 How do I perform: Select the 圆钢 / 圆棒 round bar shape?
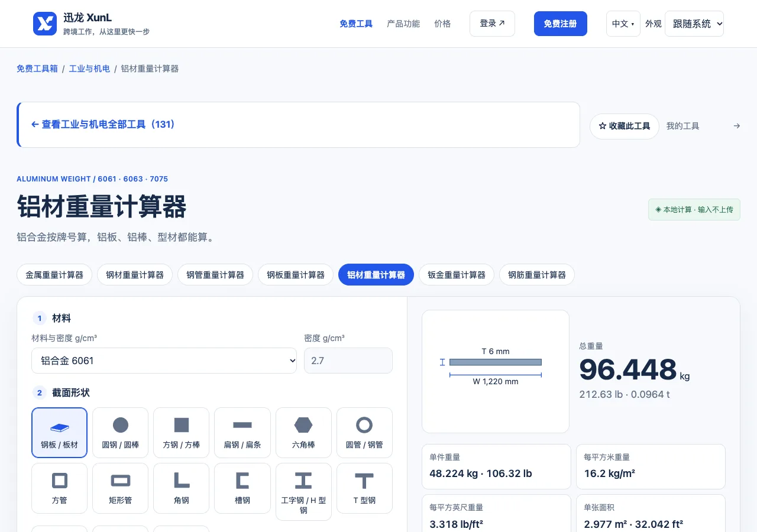pyautogui.click(x=121, y=433)
